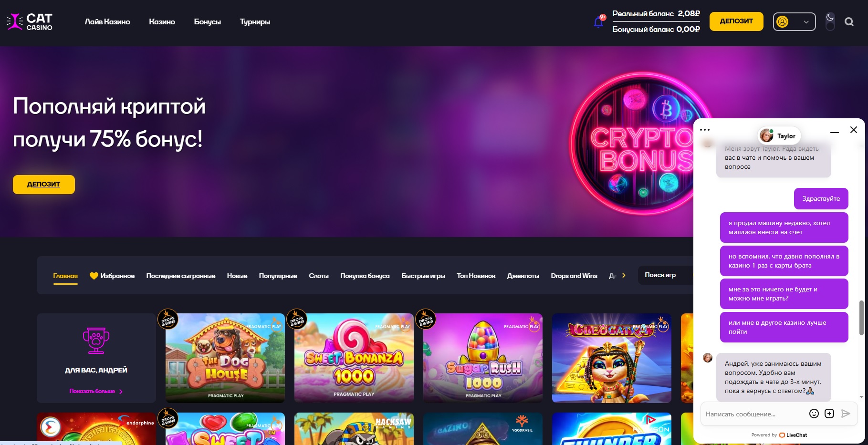Screen dimensions: 868x445
Task: Click the attachment plus icon in chat
Action: click(829, 414)
